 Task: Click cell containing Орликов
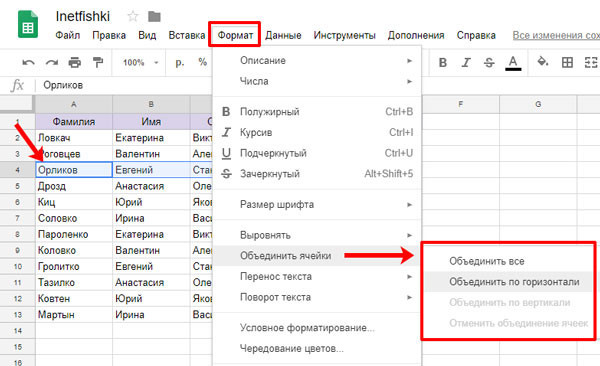pyautogui.click(x=74, y=170)
